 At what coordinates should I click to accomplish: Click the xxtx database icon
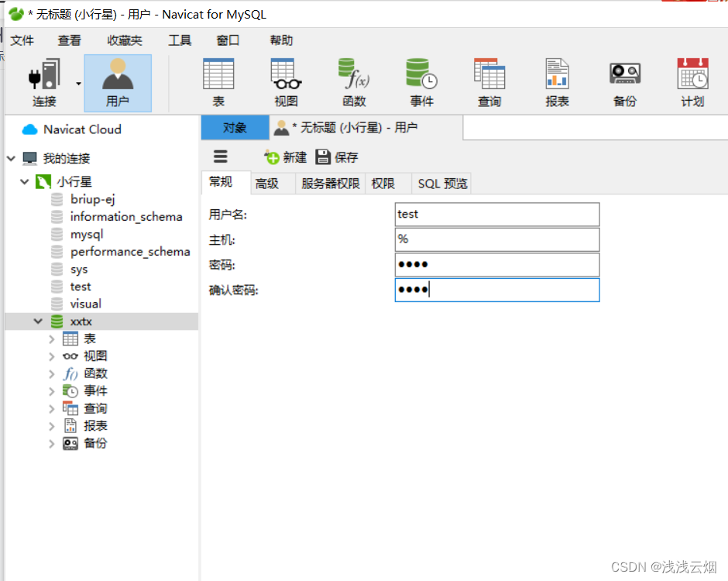[x=57, y=321]
